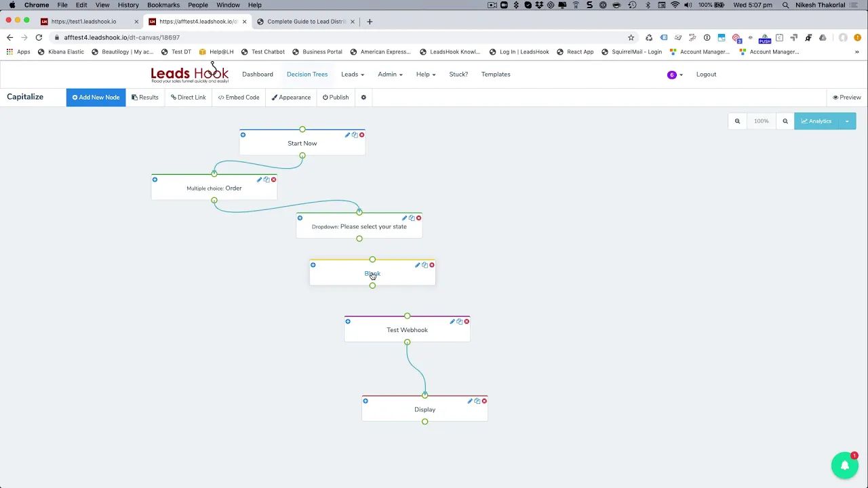Preview the decision tree

coord(847,98)
